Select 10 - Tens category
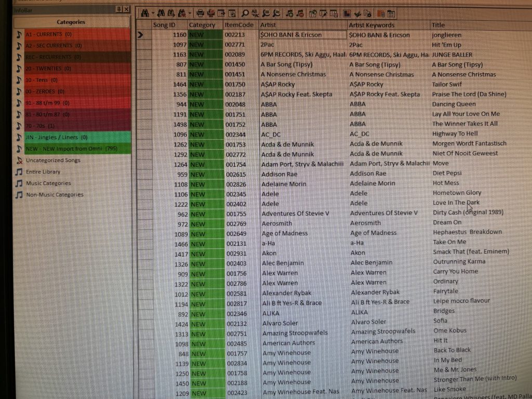 77,80
